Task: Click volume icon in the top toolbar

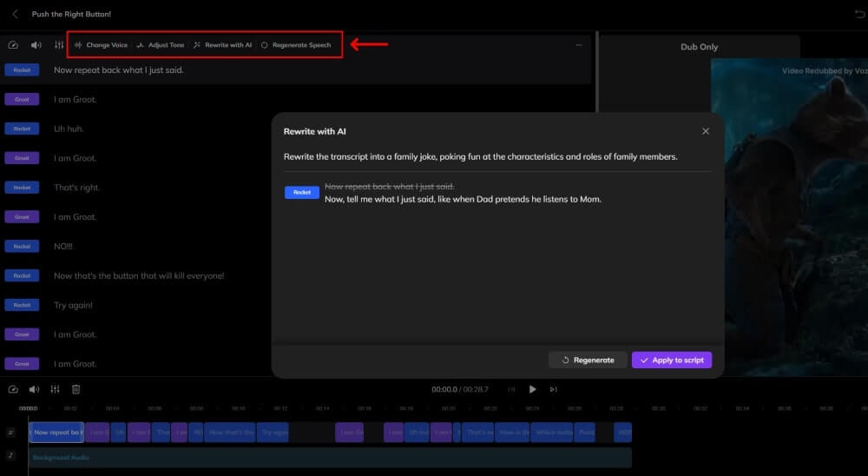Action: (36, 45)
